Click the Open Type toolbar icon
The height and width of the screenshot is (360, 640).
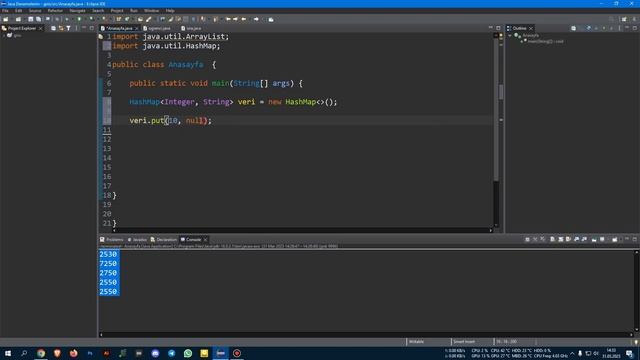[141, 19]
